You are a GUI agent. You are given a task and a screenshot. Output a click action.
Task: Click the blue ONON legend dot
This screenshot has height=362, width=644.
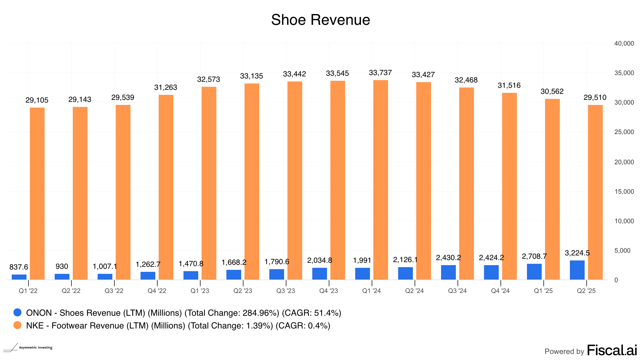[17, 312]
